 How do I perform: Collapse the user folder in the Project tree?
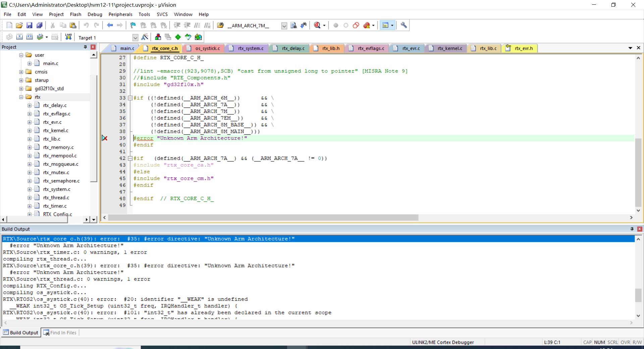21,55
